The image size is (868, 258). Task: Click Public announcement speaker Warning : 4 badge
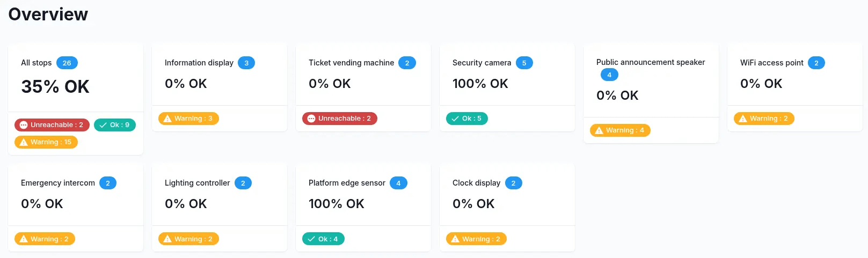point(620,130)
